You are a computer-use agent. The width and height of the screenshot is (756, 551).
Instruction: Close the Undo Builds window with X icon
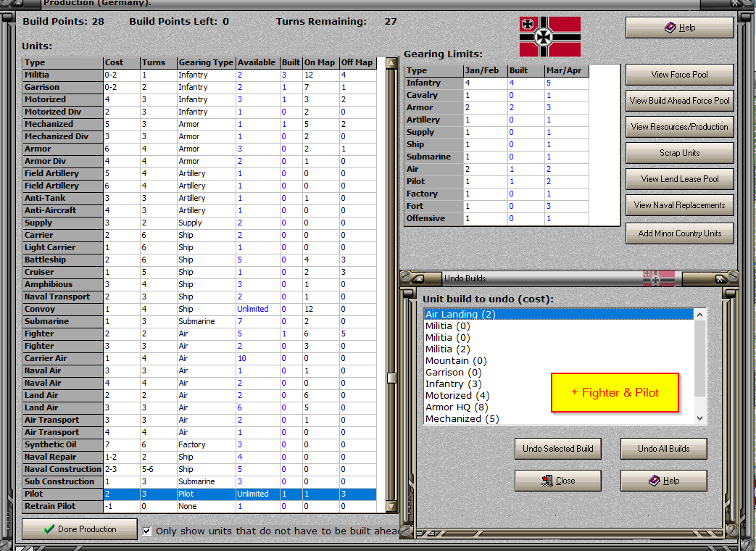tap(720, 279)
